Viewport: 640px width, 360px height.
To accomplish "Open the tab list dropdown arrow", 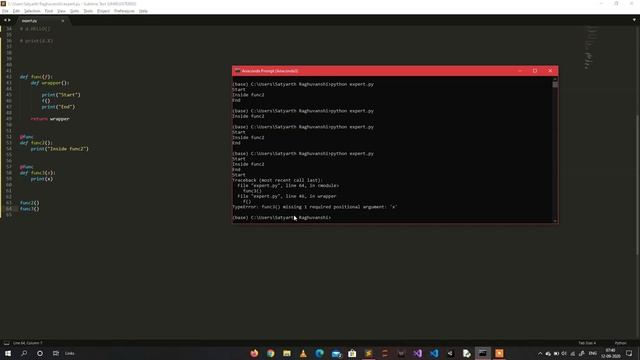I will point(634,20).
